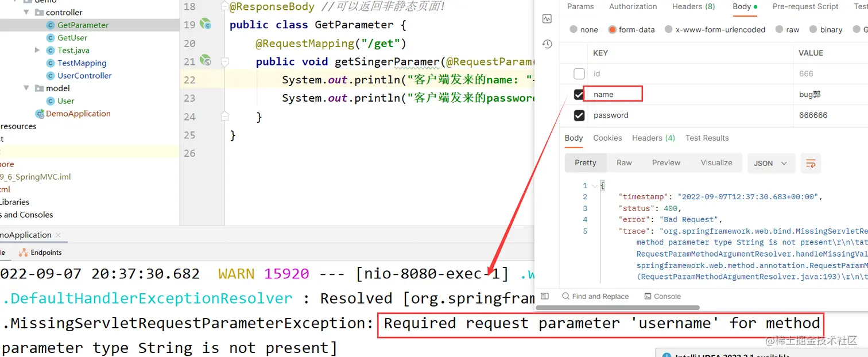Switch to Params tab in Postman
Viewport: 868px width, 357px height.
point(580,7)
